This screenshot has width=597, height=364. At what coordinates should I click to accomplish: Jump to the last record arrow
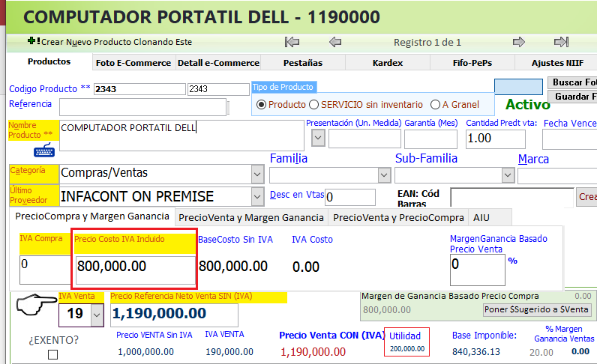click(x=561, y=42)
